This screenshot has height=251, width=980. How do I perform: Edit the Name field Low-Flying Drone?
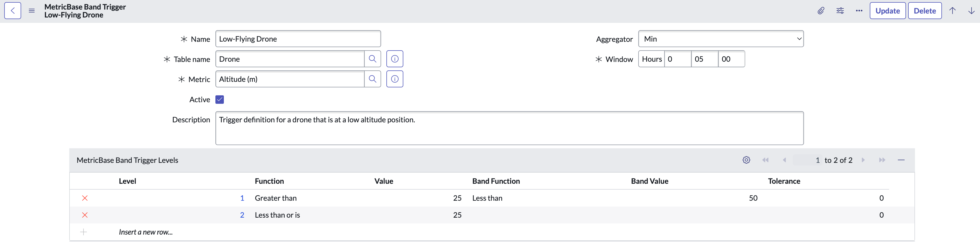pyautogui.click(x=298, y=39)
